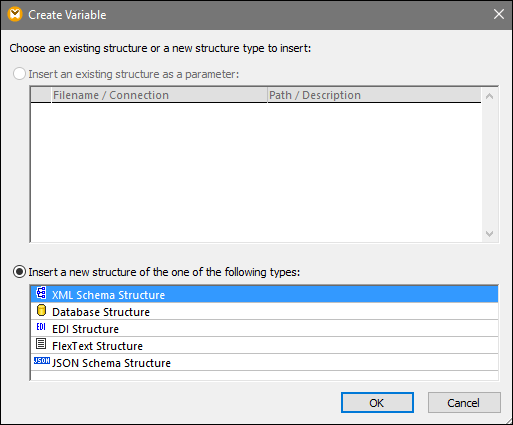Image resolution: width=513 pixels, height=425 pixels.
Task: Pick EDI Structure from the type list
Action: pos(264,329)
